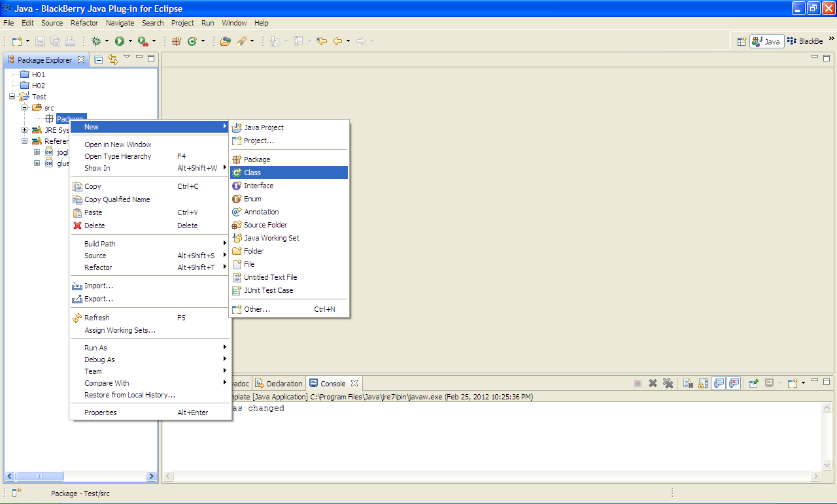Open the Run dropdown arrow in toolbar
The width and height of the screenshot is (837, 504).
[x=130, y=41]
